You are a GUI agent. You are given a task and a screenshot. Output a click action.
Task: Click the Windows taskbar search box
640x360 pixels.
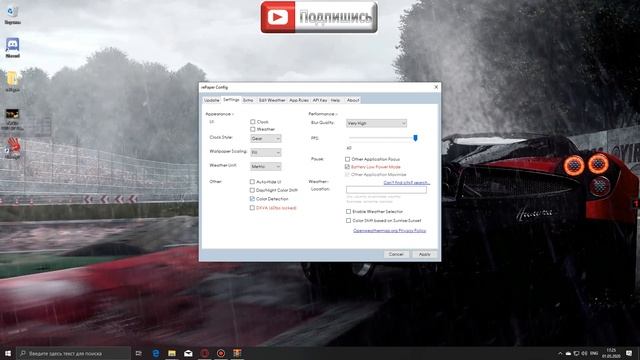click(x=73, y=353)
